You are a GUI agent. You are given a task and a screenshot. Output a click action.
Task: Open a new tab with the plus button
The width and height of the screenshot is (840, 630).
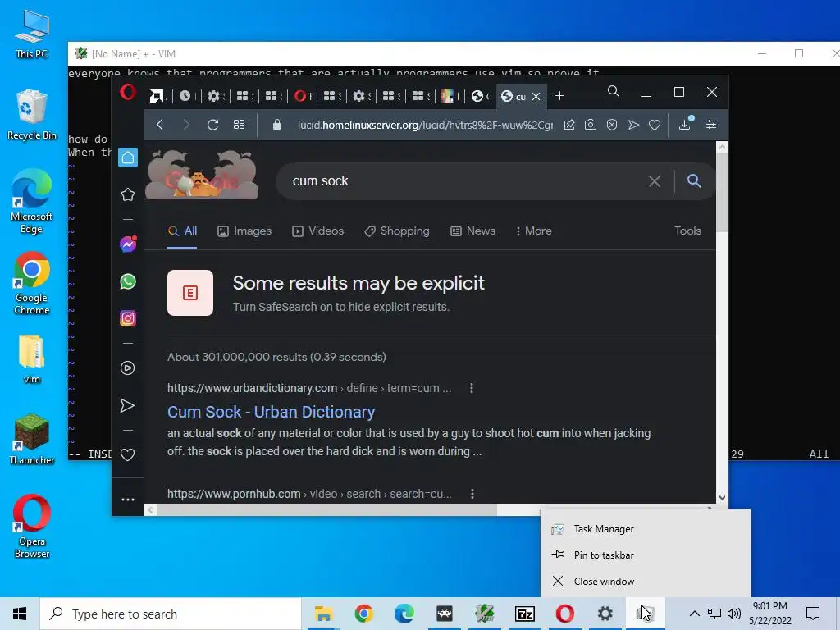click(x=559, y=96)
